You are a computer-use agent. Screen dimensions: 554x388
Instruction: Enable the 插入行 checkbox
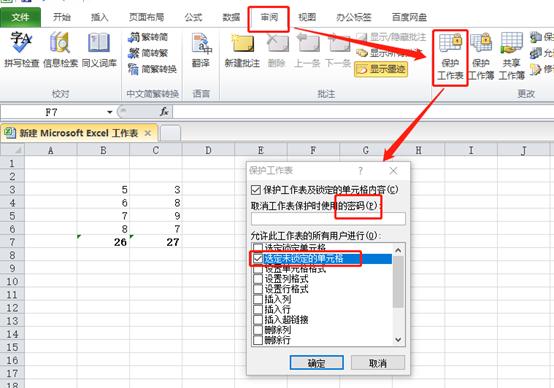258,310
